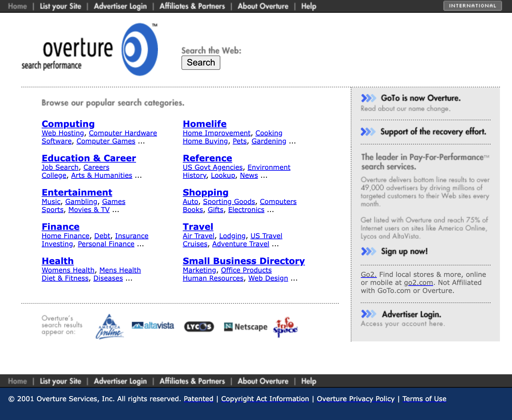Browse the Health category
Image resolution: width=512 pixels, height=420 pixels.
pyautogui.click(x=57, y=261)
